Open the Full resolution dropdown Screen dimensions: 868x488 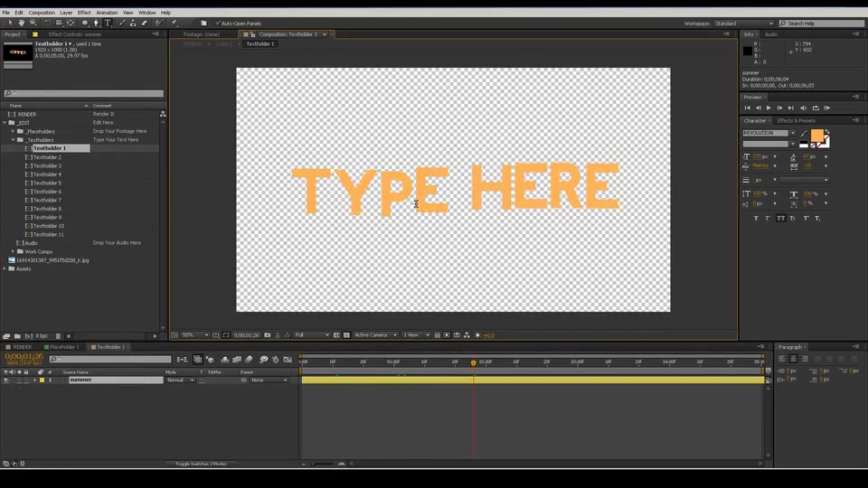[312, 334]
